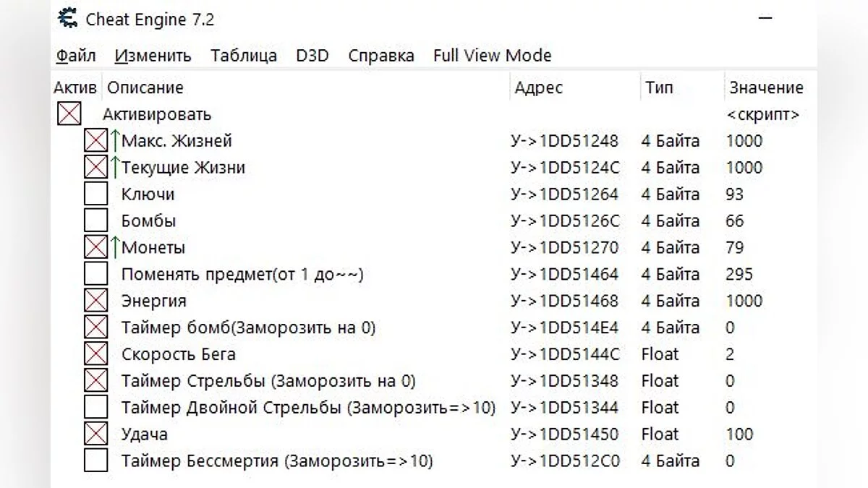868x488 pixels.
Task: Click the Значение column header
Action: coord(766,87)
